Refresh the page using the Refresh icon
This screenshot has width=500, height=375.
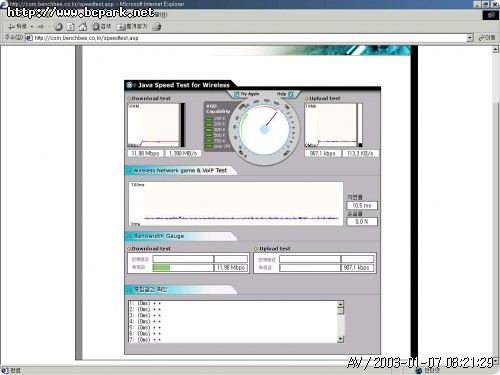point(71,27)
